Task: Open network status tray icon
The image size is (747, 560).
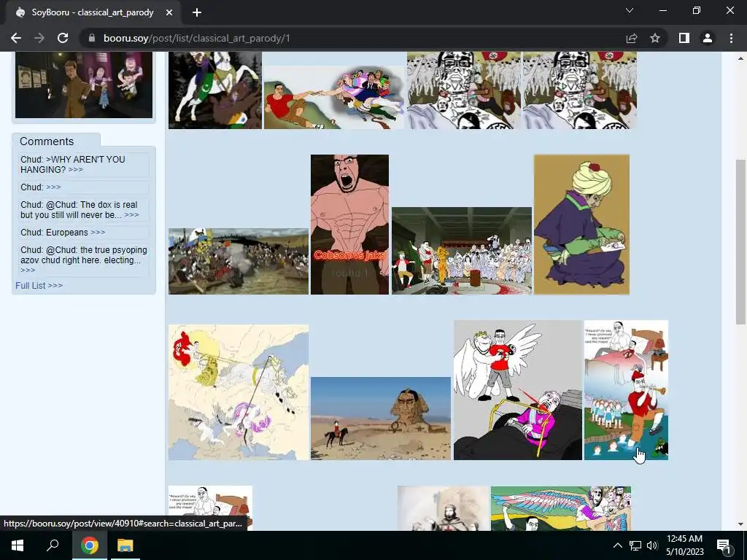Action: coord(635,545)
